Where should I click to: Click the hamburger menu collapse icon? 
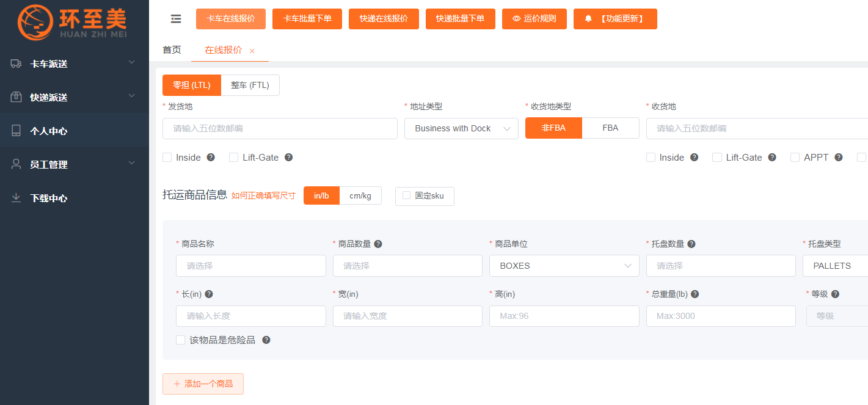pyautogui.click(x=176, y=19)
